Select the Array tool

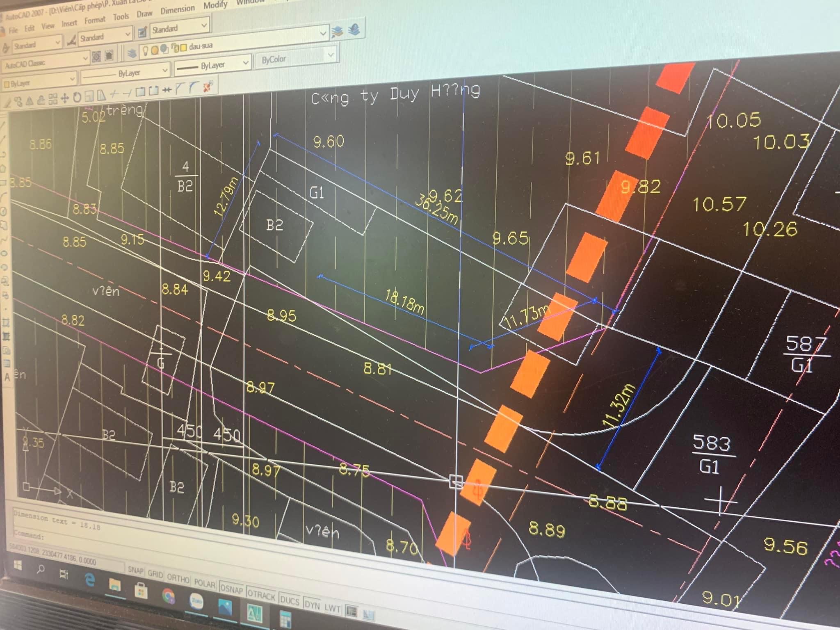(53, 99)
